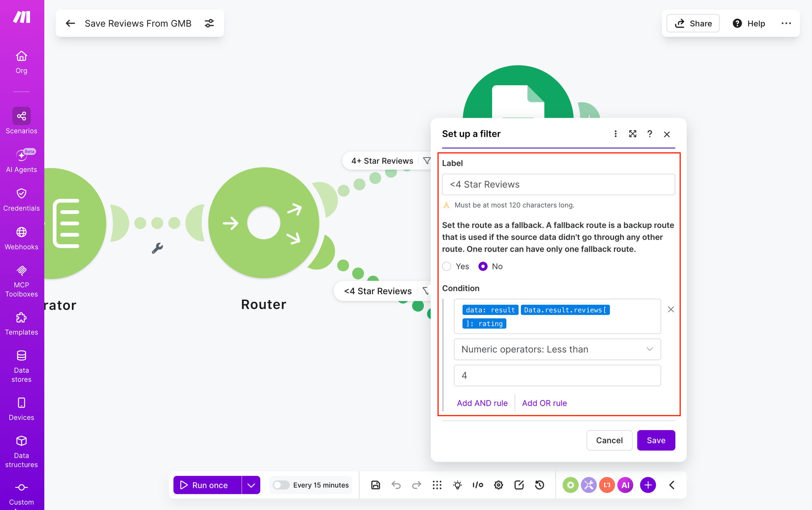Screen dimensions: 812x510
Task: Save the scenario with the disk icon
Action: tap(376, 485)
